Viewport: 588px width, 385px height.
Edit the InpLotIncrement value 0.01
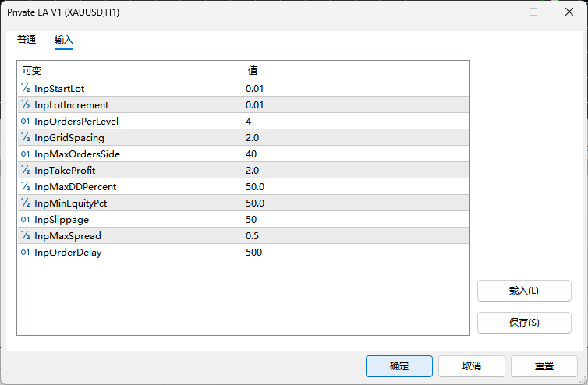coord(356,105)
